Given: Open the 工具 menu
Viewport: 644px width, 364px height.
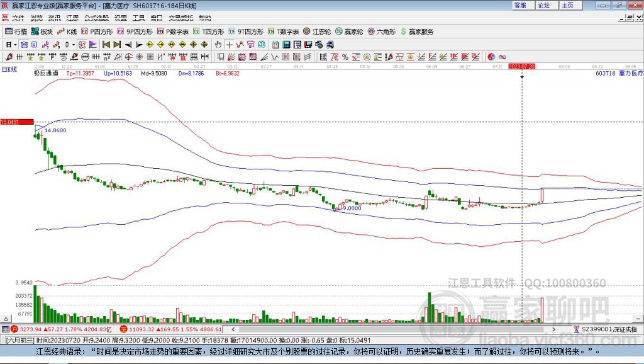Looking at the screenshot, I should point(139,18).
